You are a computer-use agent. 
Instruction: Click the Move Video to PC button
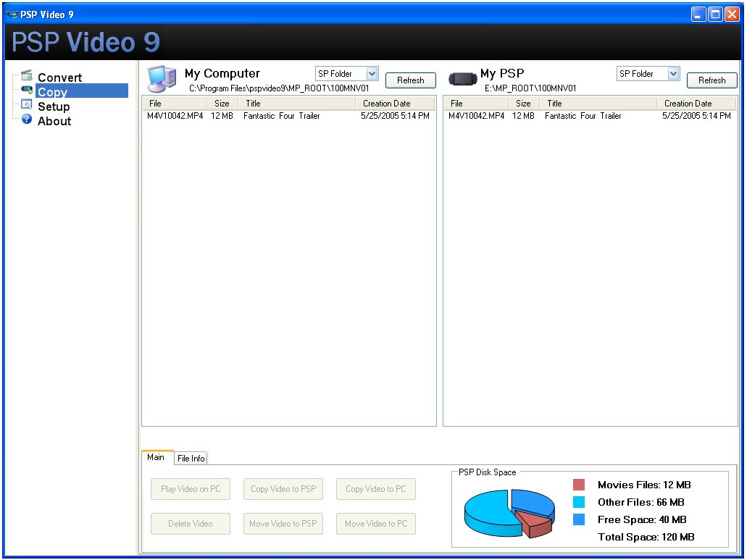coord(376,524)
